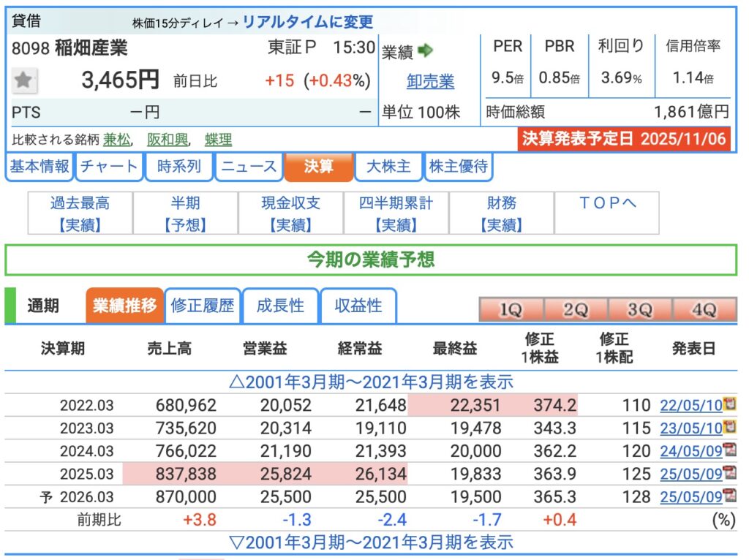Click the star favorite icon
Viewport: 749px width, 560px height.
pos(24,80)
